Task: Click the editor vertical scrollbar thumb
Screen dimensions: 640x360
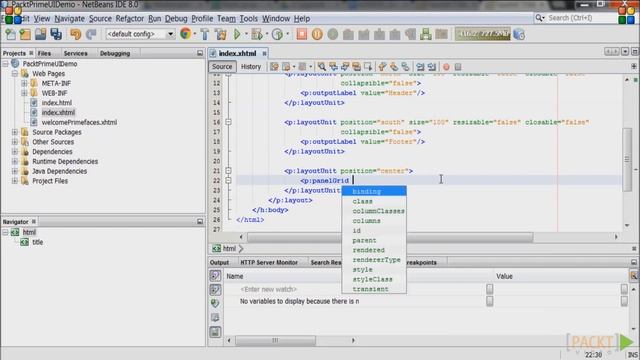Action: point(627,159)
